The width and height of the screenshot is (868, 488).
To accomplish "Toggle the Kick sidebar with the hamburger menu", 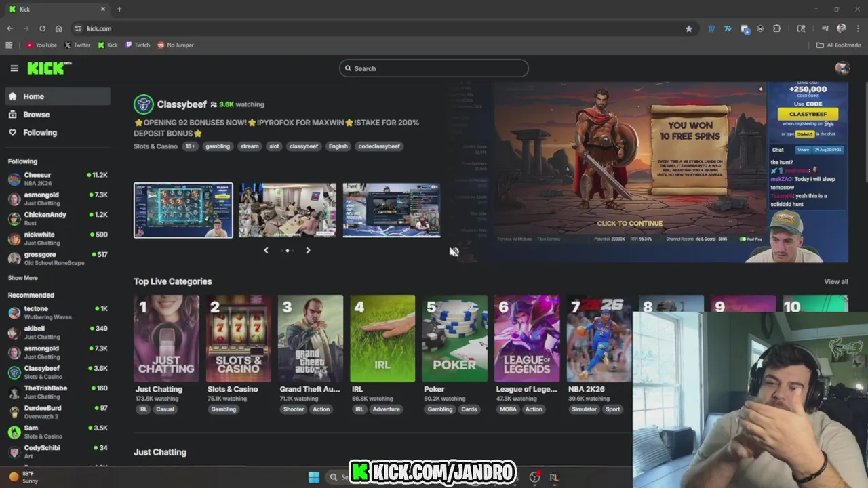I will point(14,68).
